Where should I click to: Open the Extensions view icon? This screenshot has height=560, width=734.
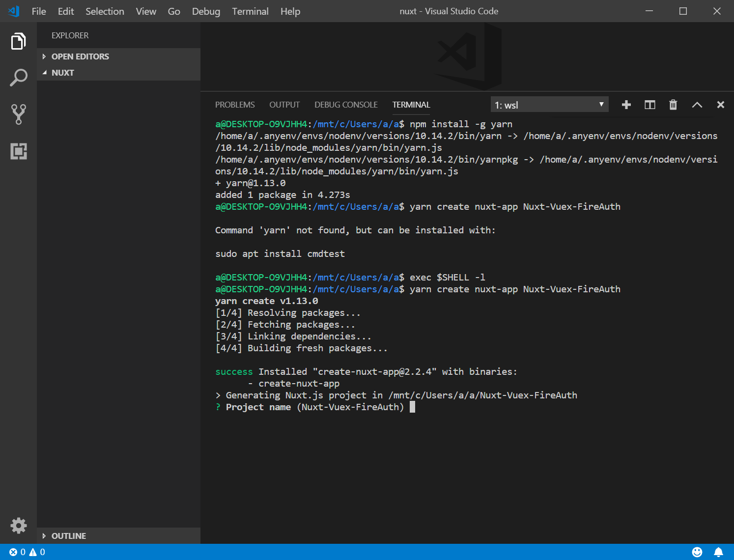pos(18,151)
